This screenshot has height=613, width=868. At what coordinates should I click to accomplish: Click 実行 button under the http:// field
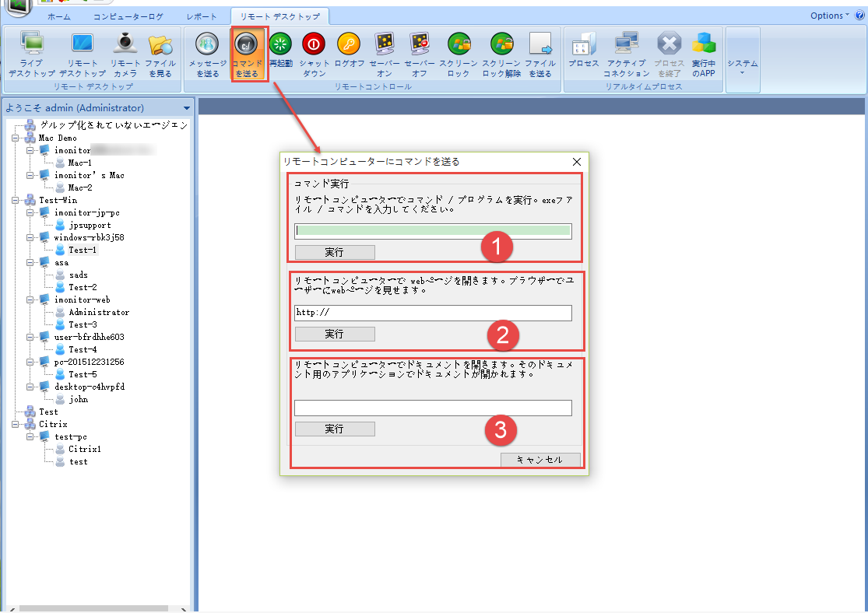[x=335, y=334]
